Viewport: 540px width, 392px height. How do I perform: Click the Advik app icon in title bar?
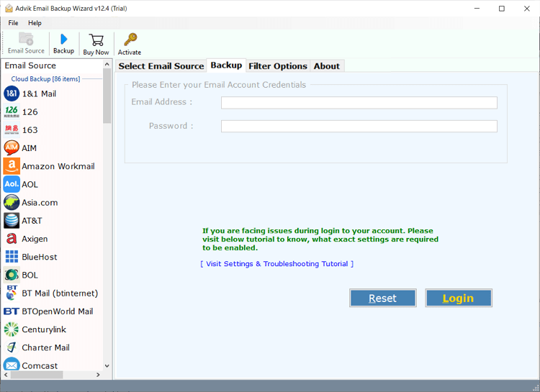pyautogui.click(x=9, y=9)
